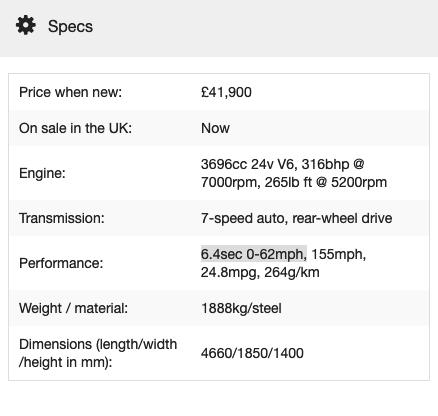Click the Transmission row label
Image resolution: width=438 pixels, height=416 pixels.
[x=62, y=218]
